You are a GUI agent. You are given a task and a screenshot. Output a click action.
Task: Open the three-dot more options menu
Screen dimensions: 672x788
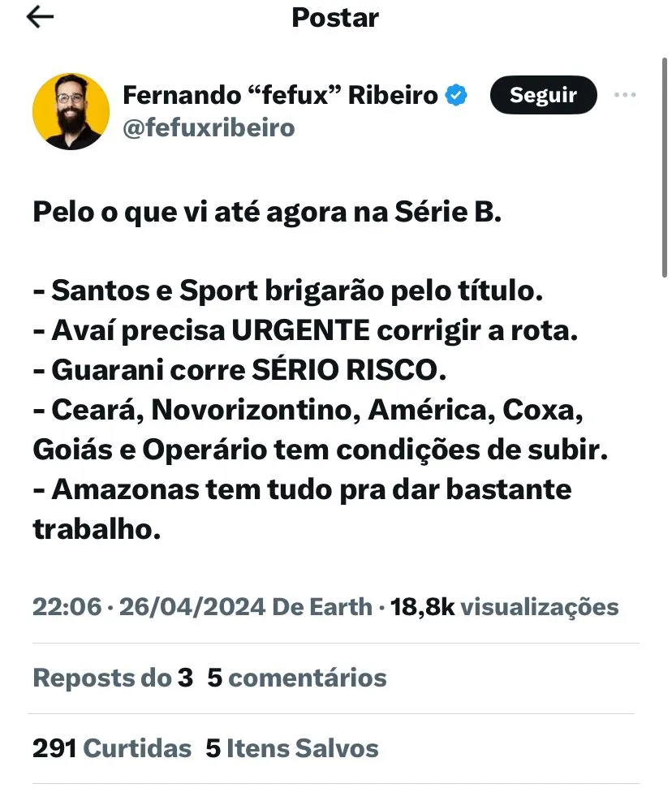click(x=625, y=95)
